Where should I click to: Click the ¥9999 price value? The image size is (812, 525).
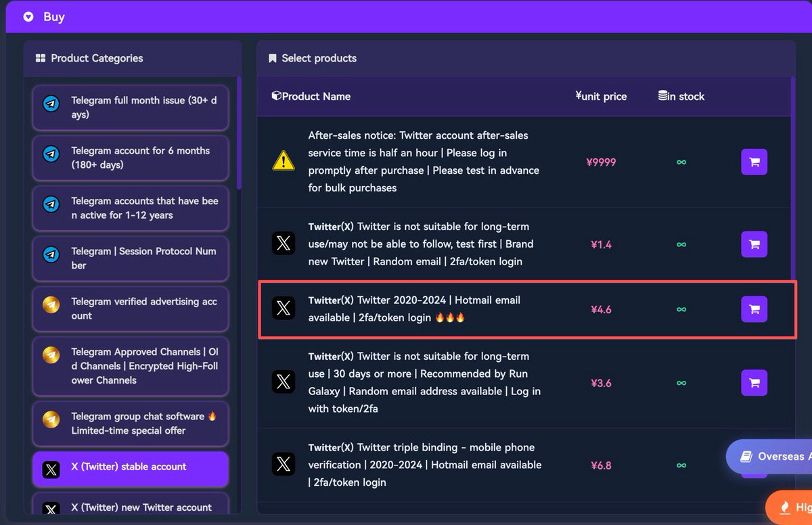coord(601,162)
